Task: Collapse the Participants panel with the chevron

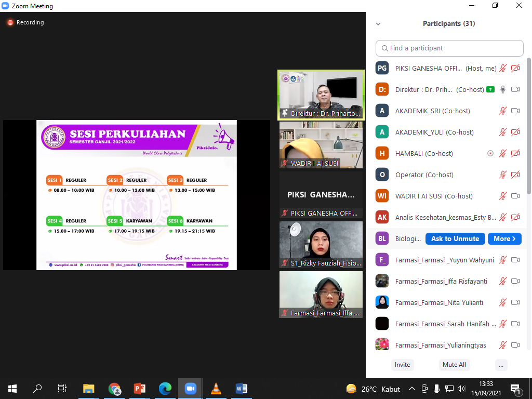Action: click(x=378, y=24)
